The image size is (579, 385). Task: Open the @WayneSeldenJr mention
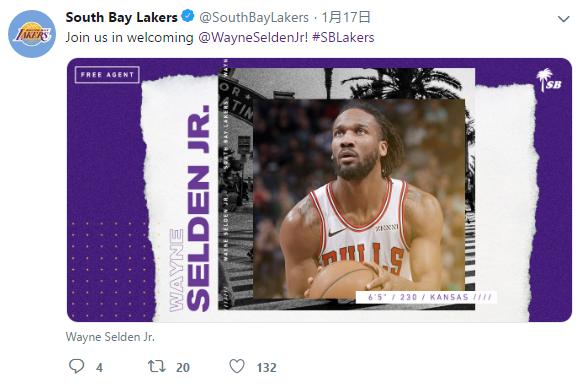tap(253, 37)
